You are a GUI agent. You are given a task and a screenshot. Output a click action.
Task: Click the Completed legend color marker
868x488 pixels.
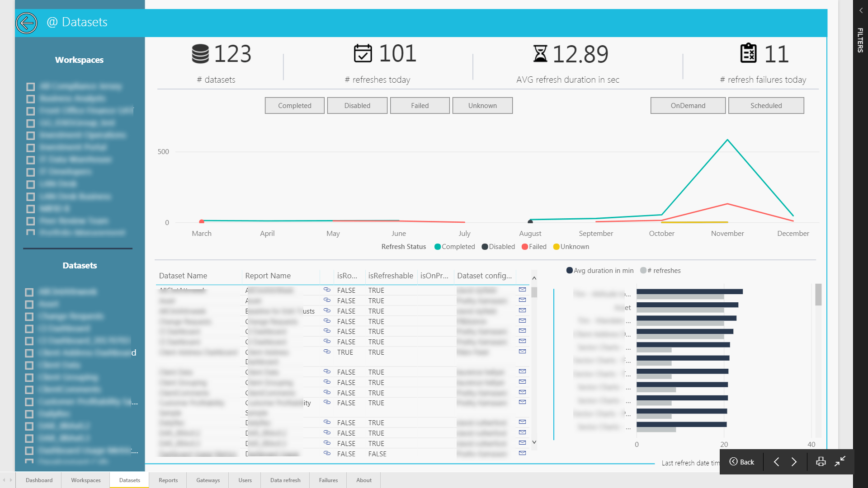pyautogui.click(x=438, y=247)
